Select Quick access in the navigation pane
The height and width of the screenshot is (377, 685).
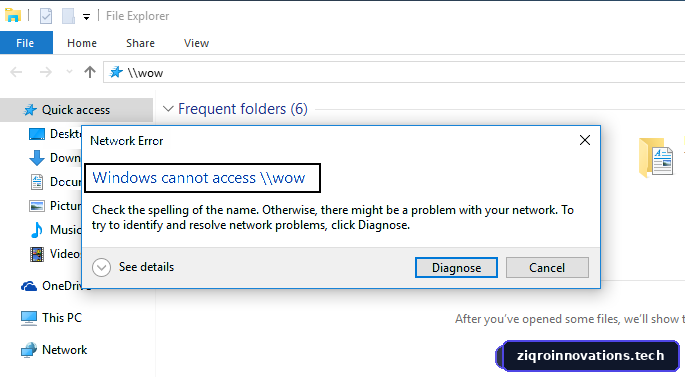coord(76,110)
